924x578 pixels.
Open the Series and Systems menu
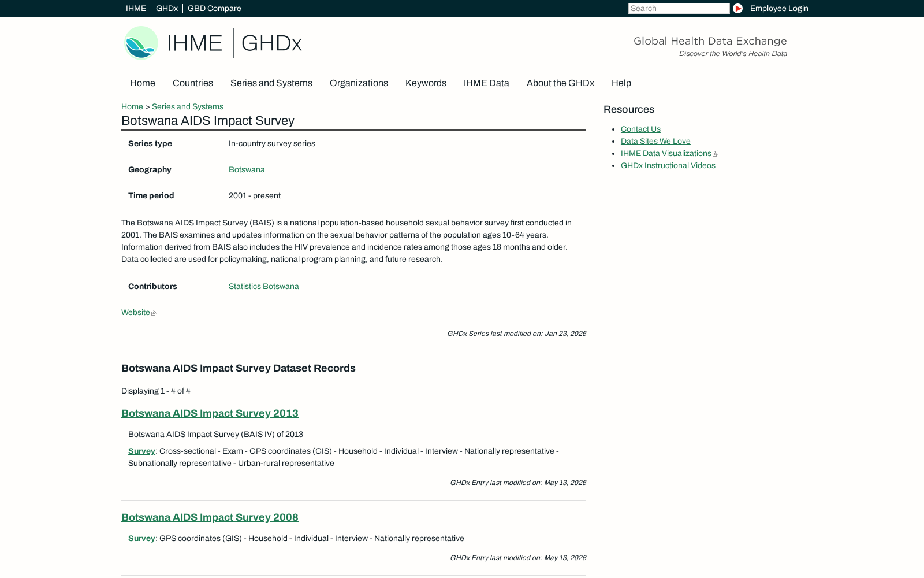pyautogui.click(x=271, y=83)
